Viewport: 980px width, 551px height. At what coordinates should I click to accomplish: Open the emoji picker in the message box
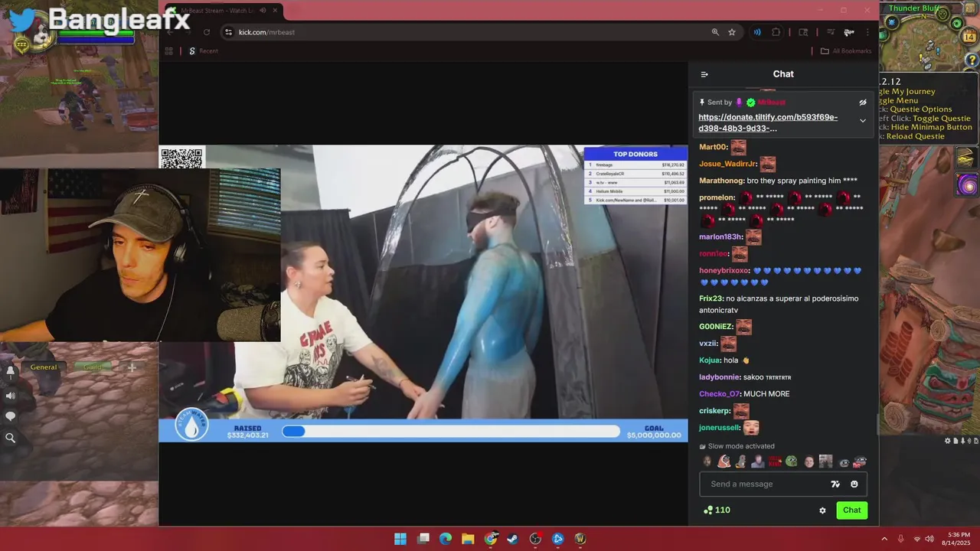854,484
